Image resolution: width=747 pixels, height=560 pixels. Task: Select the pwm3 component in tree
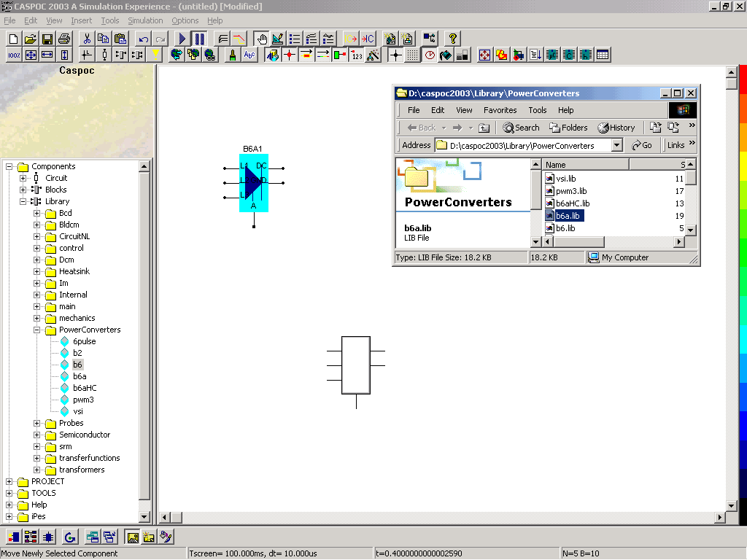click(83, 400)
